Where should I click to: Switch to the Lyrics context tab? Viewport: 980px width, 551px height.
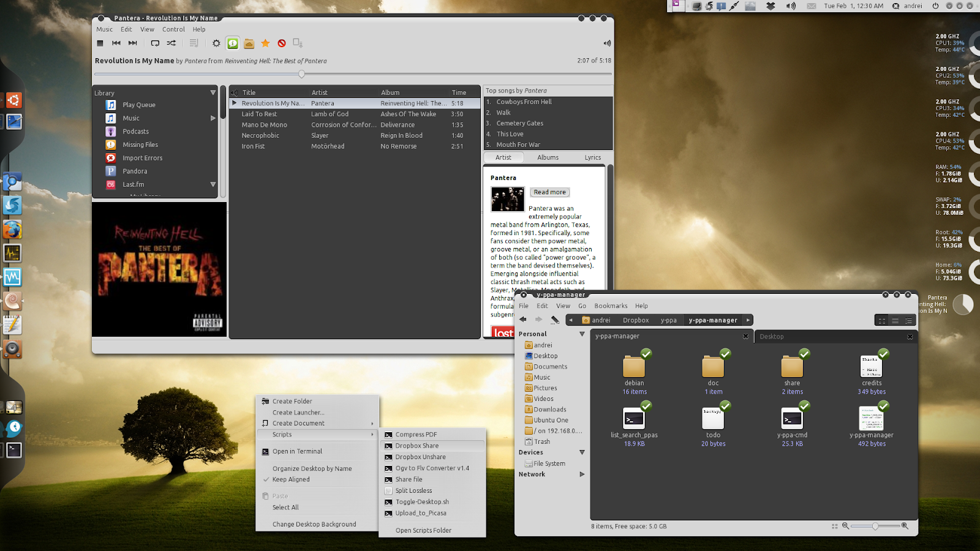pyautogui.click(x=592, y=157)
